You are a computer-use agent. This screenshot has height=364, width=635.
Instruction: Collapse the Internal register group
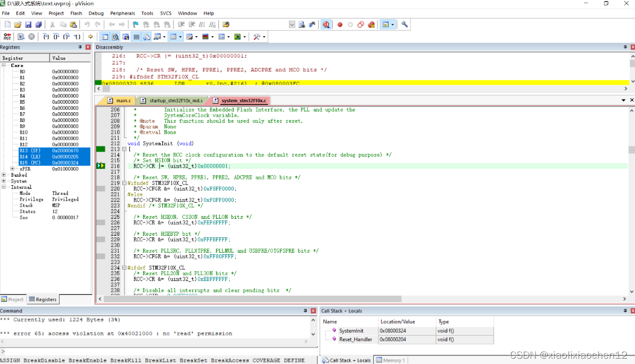tap(4, 187)
